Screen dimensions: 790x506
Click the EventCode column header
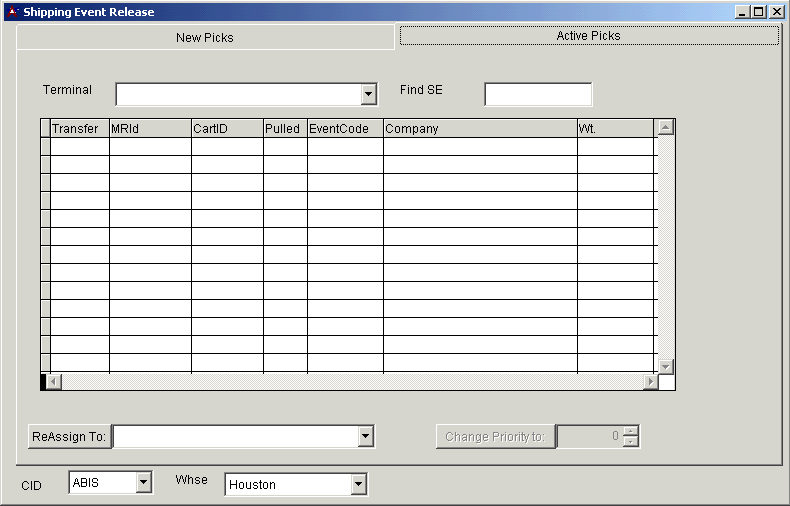point(345,128)
